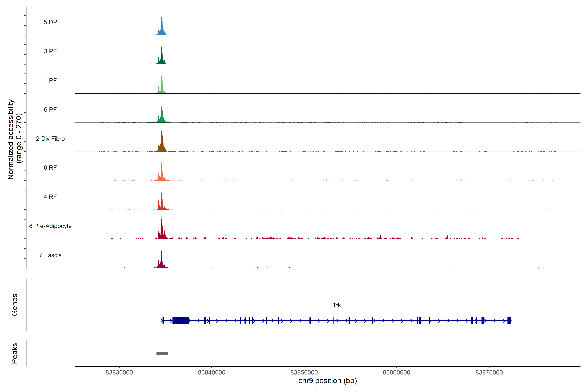Click the gray peak bar in Peaks track
This screenshot has width=588, height=392.
162,353
